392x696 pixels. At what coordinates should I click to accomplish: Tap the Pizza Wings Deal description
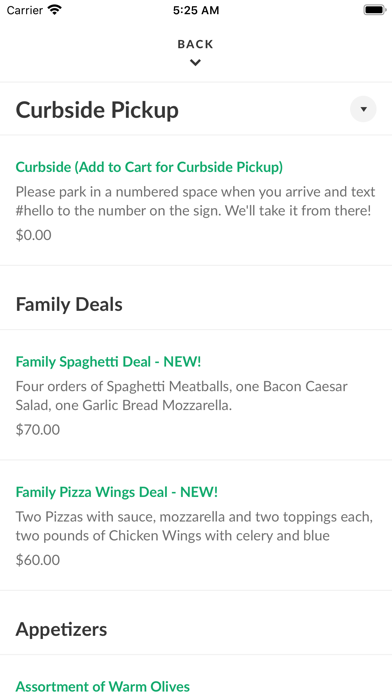click(x=194, y=526)
